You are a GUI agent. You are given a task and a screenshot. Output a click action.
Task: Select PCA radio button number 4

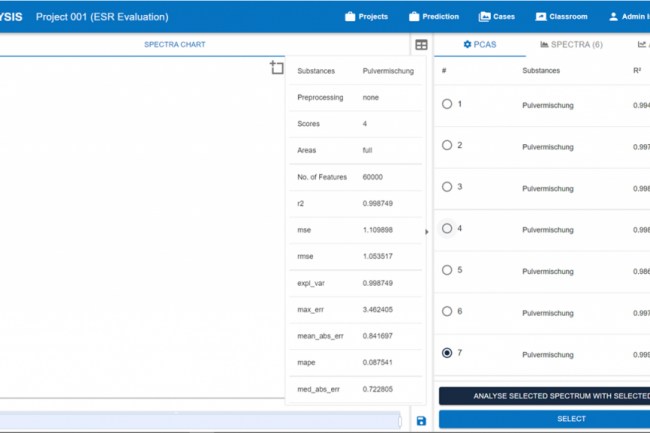click(447, 228)
